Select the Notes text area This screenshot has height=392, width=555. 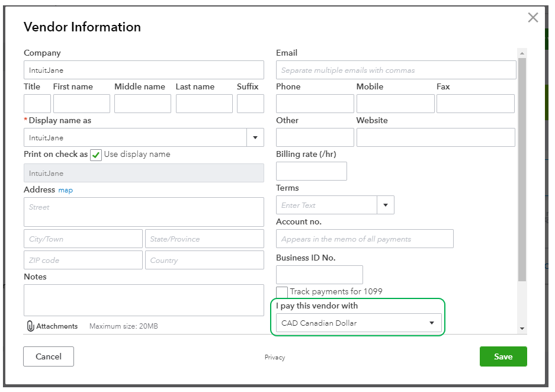coord(144,300)
